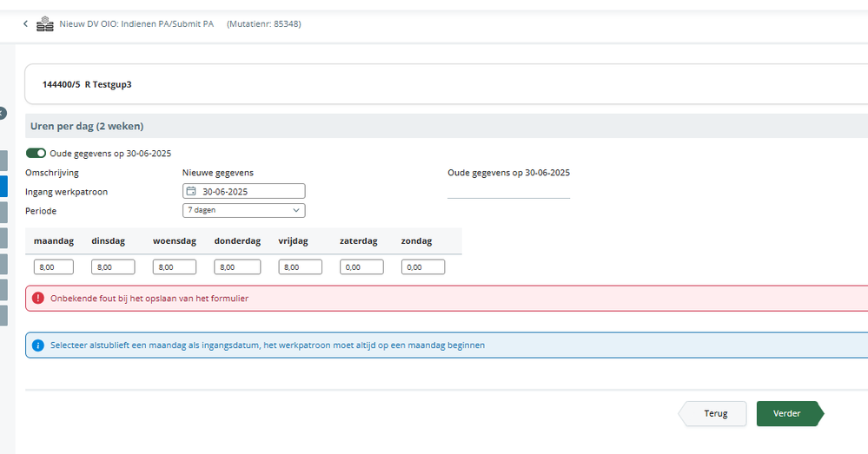
Task: Click the Nieuw DV OIO: Indienen PA title
Action: click(x=136, y=23)
